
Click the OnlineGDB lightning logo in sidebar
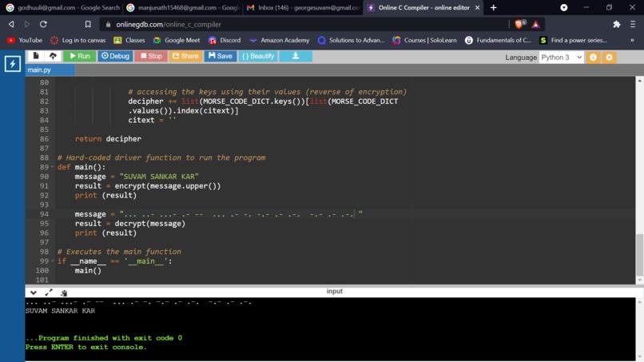point(12,64)
